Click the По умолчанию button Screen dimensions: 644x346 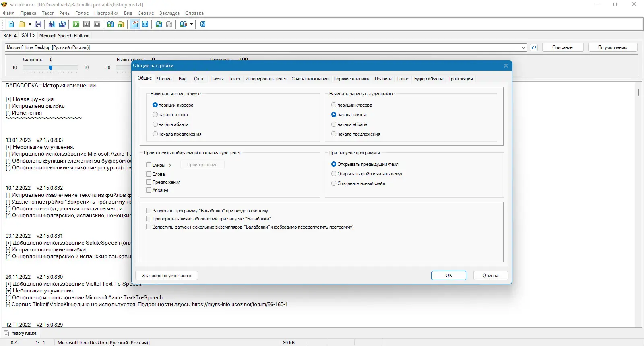point(613,47)
